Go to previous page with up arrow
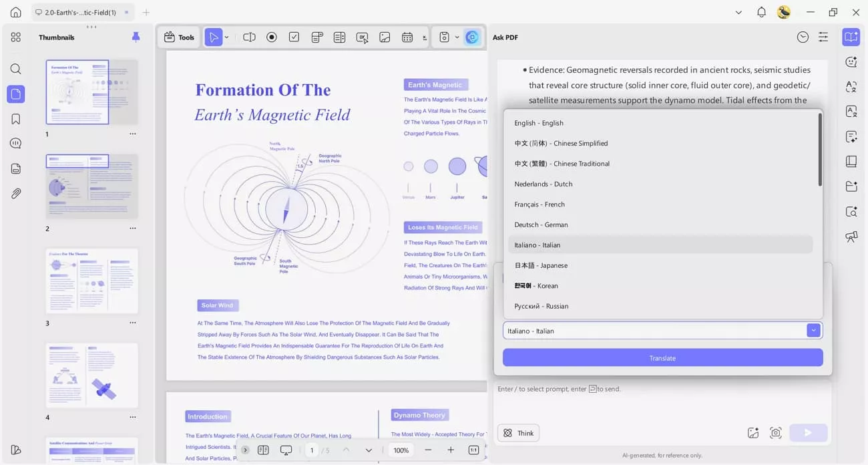Viewport: 868px width, 465px height. click(x=346, y=450)
